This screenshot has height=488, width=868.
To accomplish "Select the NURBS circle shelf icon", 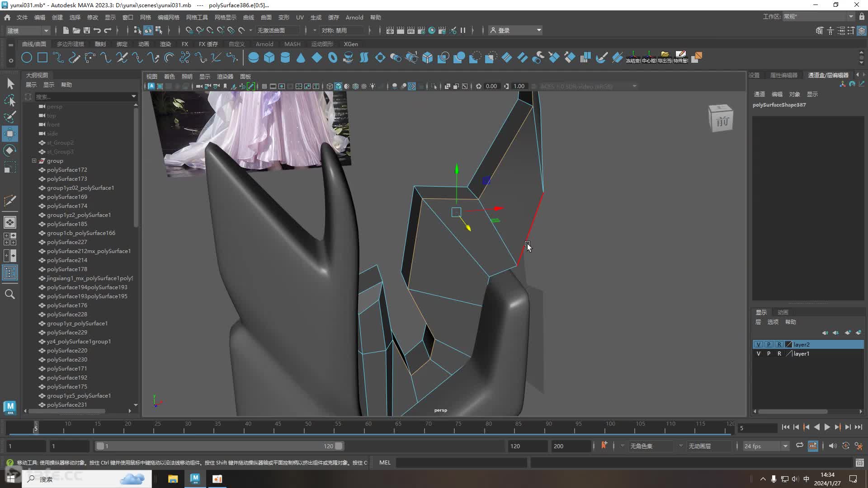I will (x=27, y=57).
